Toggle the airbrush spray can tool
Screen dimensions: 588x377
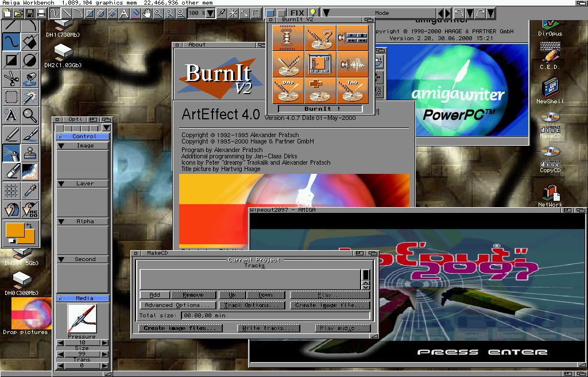(x=11, y=153)
